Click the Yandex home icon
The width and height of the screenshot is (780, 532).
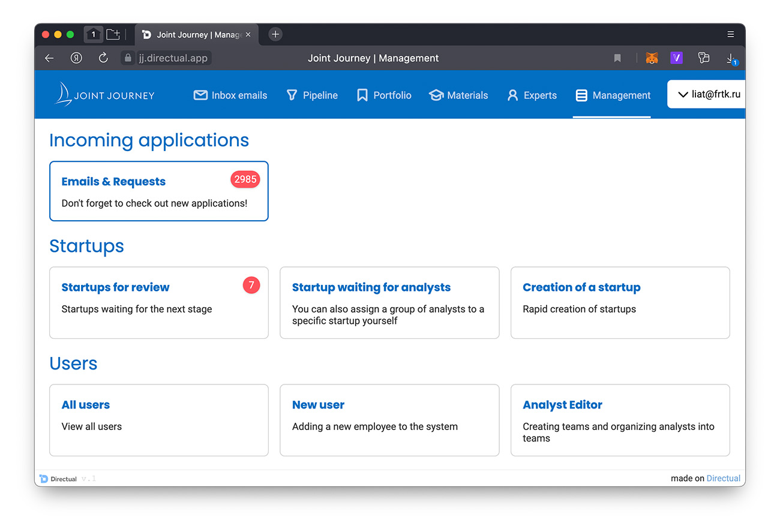tap(76, 58)
